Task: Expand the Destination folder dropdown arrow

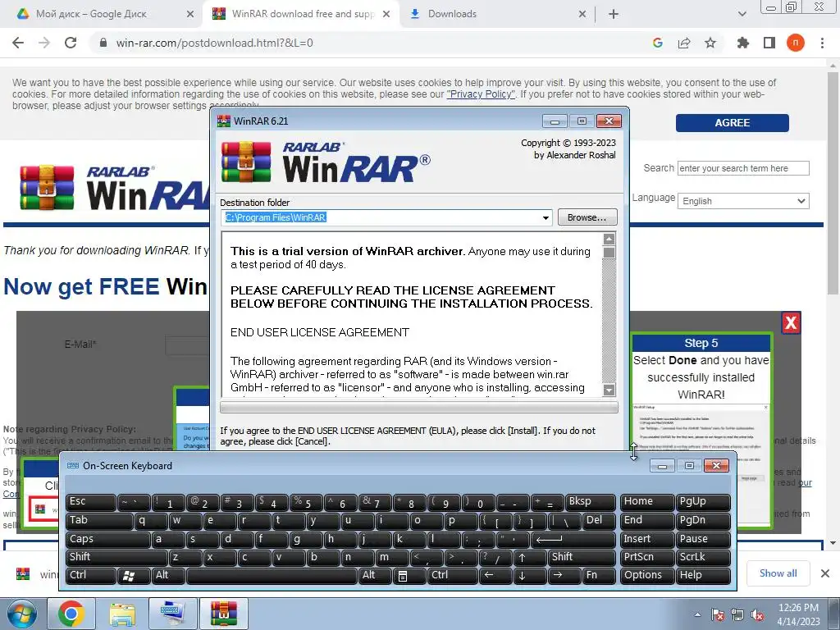Action: point(546,217)
